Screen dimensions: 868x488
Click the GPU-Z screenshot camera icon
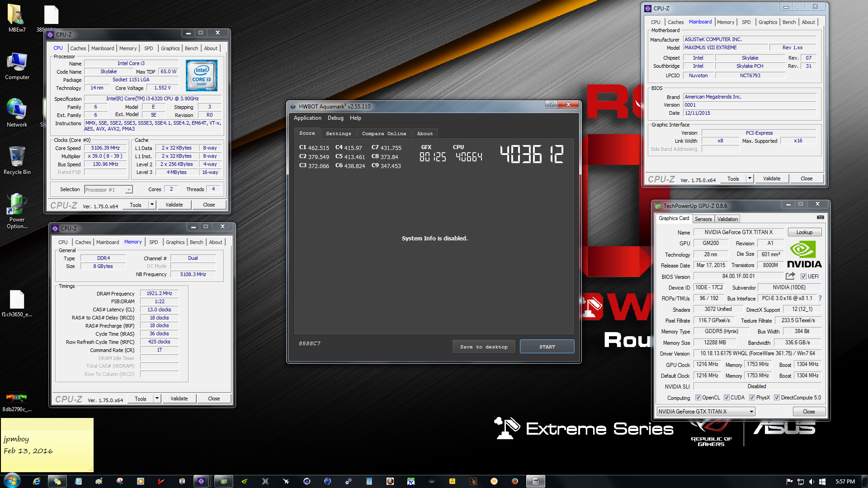[x=820, y=217]
